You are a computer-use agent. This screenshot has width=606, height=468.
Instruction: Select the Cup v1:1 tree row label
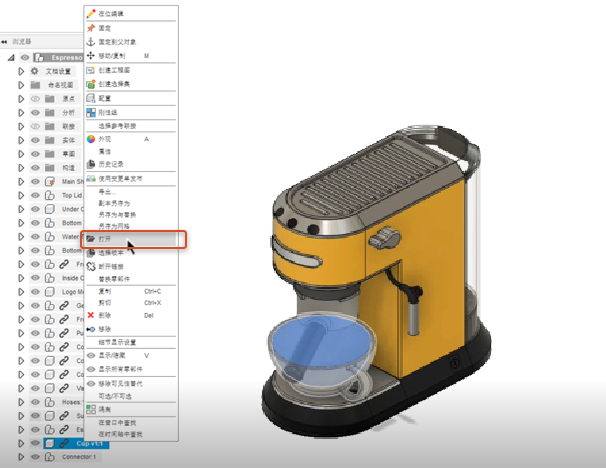pos(89,443)
